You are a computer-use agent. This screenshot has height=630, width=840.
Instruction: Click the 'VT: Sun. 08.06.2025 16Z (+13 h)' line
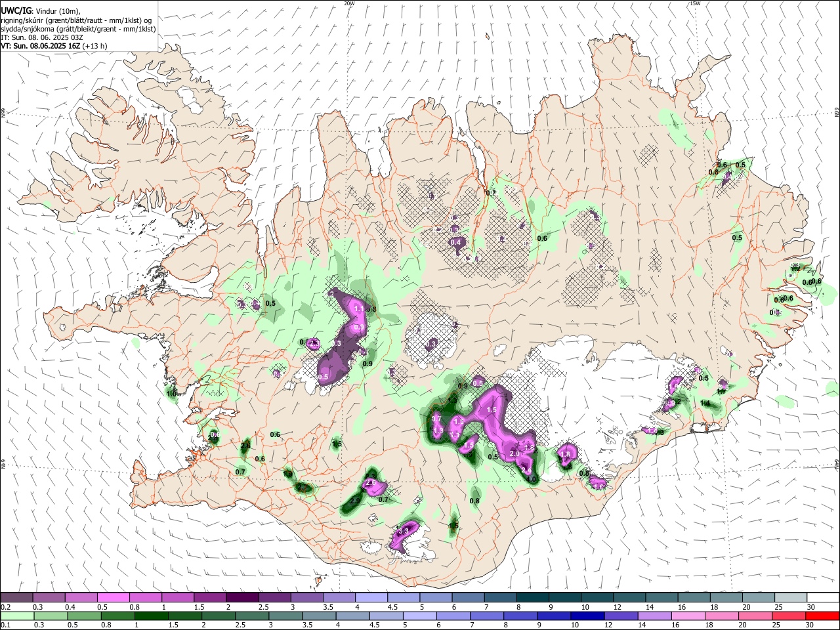click(54, 46)
